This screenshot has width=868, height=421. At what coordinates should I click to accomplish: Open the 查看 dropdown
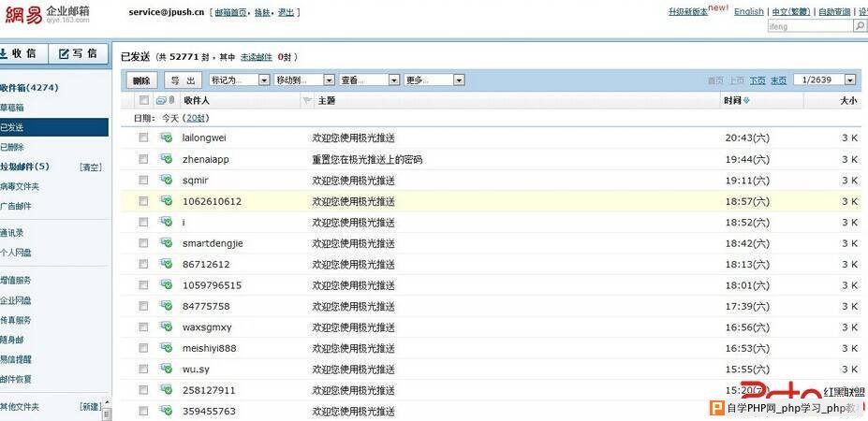[x=369, y=80]
